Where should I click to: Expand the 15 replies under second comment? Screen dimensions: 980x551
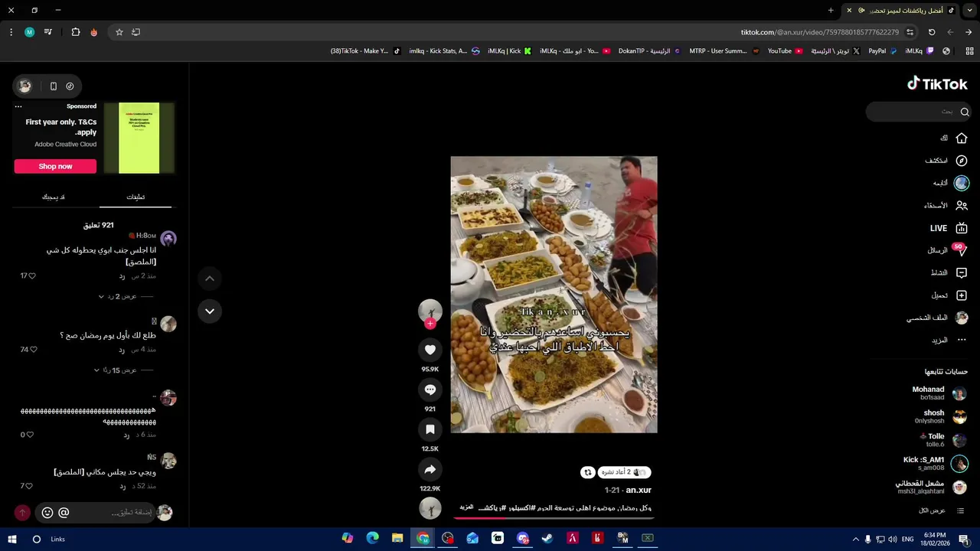pyautogui.click(x=115, y=370)
